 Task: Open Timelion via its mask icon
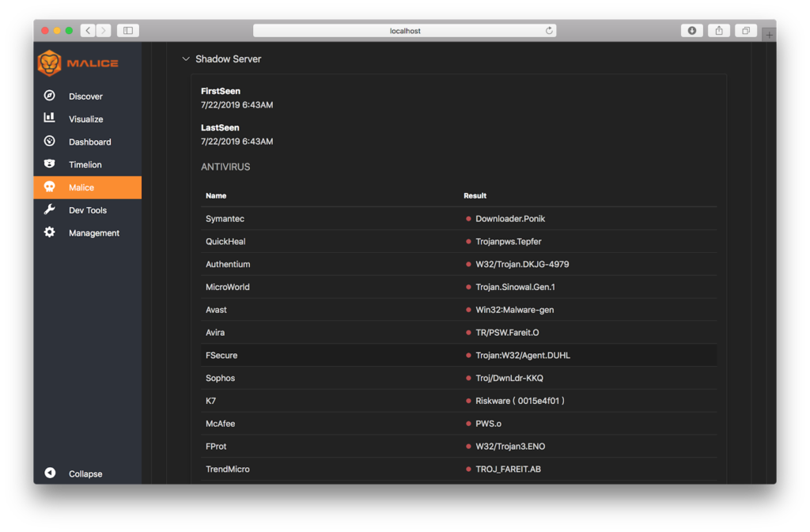pyautogui.click(x=50, y=164)
